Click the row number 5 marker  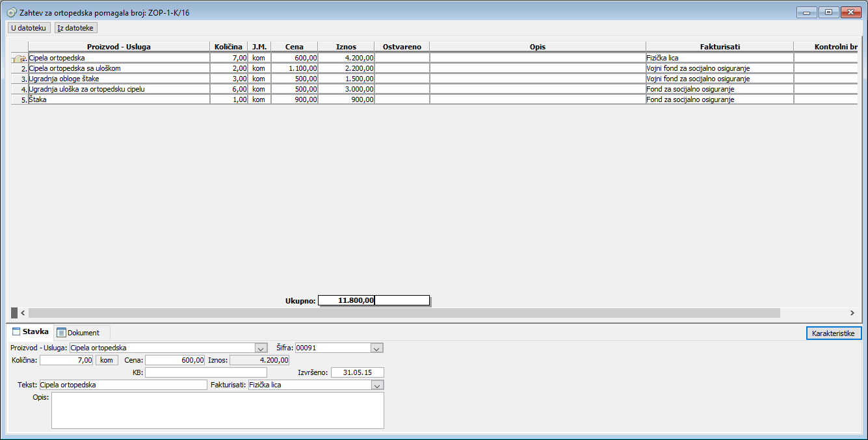20,99
